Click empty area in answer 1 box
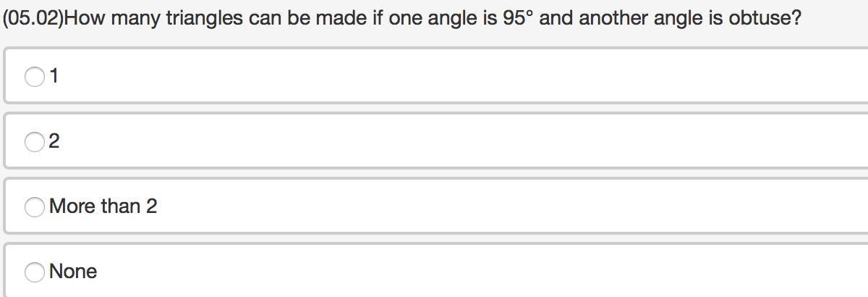868x297 pixels. coord(463,76)
